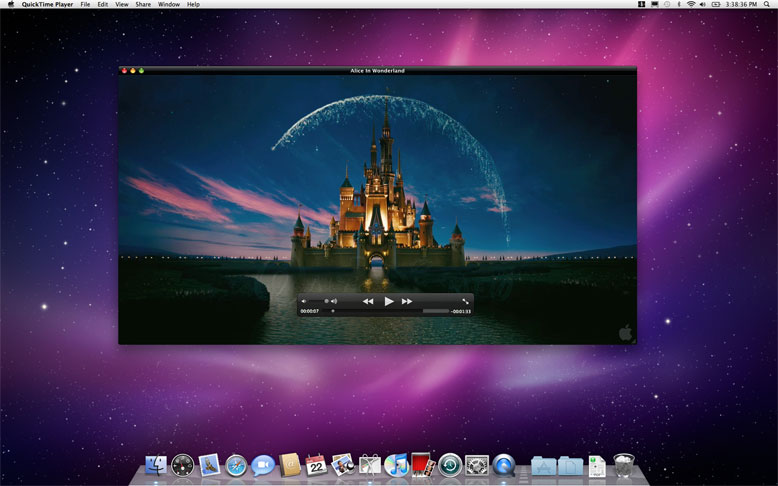Open Finder from the Dock
The width and height of the screenshot is (778, 486).
[x=156, y=466]
